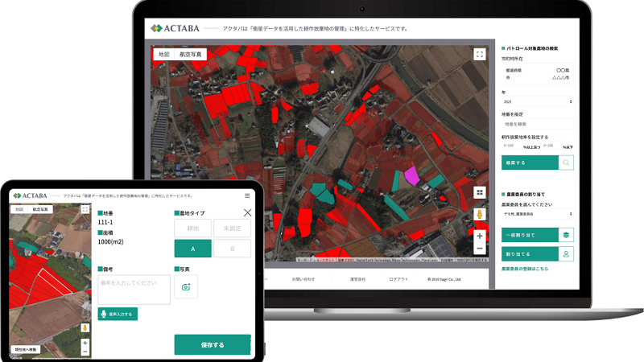
Task: Add a photo with the camera icon
Action: click(186, 287)
